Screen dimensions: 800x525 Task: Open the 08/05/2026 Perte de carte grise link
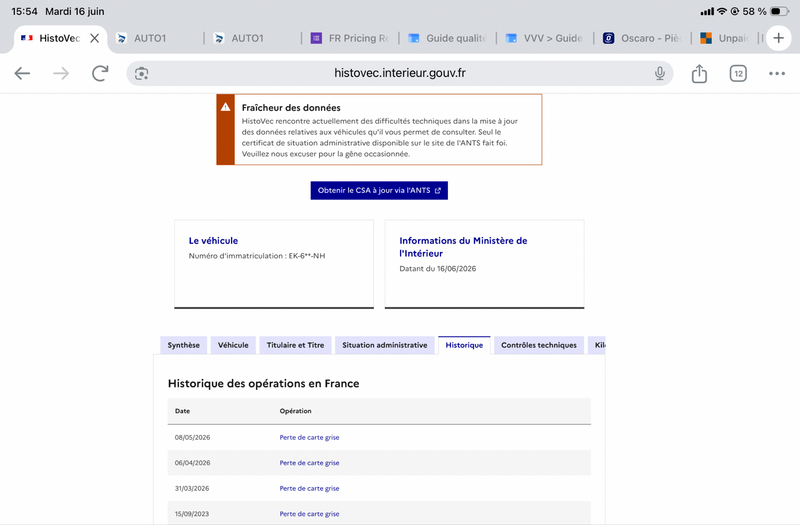coord(309,437)
